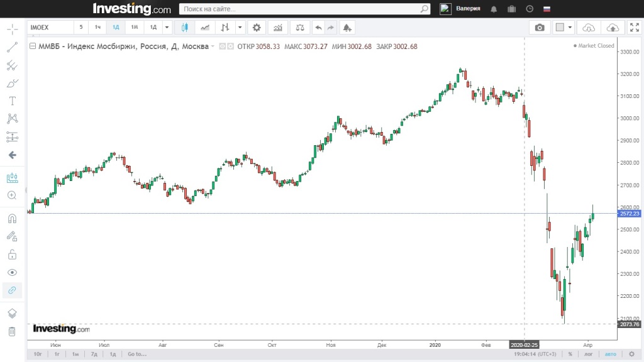The image size is (644, 362).
Task: Click the 'Go to...' button
Action: coord(136,354)
